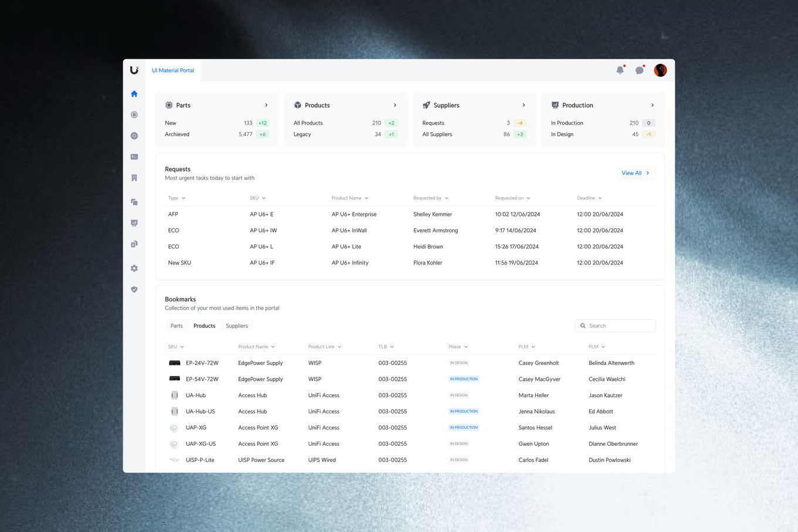Screen dimensions: 798x532
Task: Click the Ubiquiti logo in the sidebar
Action: point(134,70)
